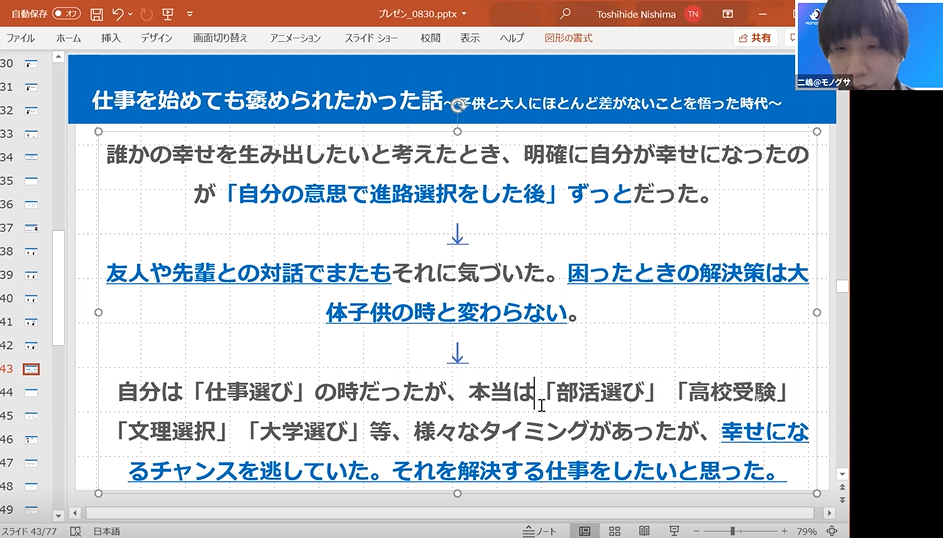Click the text 「自分の意思で進路選択をした後」
The height and width of the screenshot is (538, 943).
(392, 194)
